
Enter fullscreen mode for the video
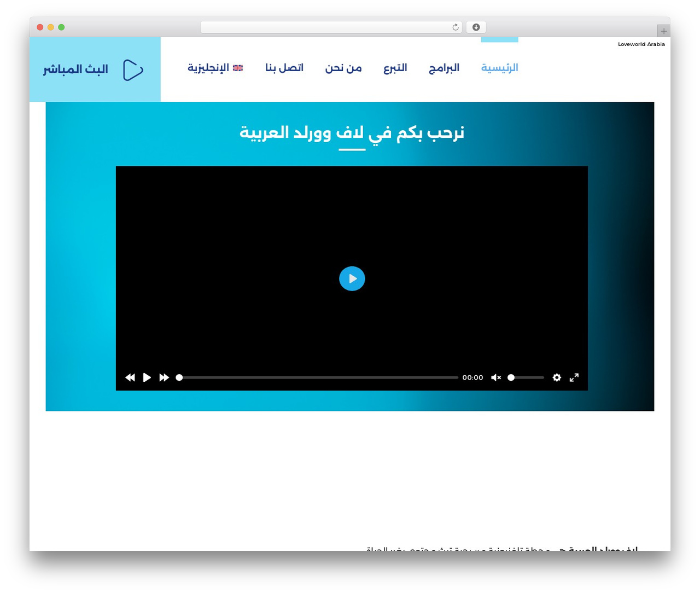coord(574,377)
